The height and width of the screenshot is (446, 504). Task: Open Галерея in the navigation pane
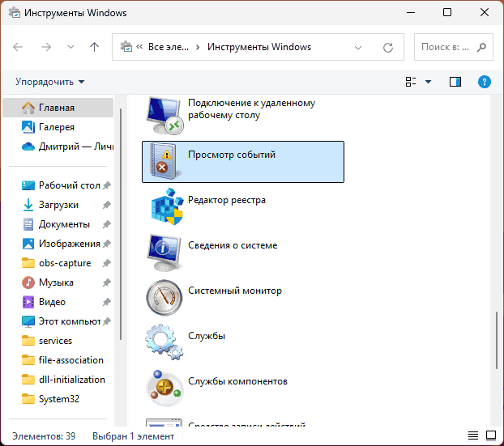coord(58,127)
